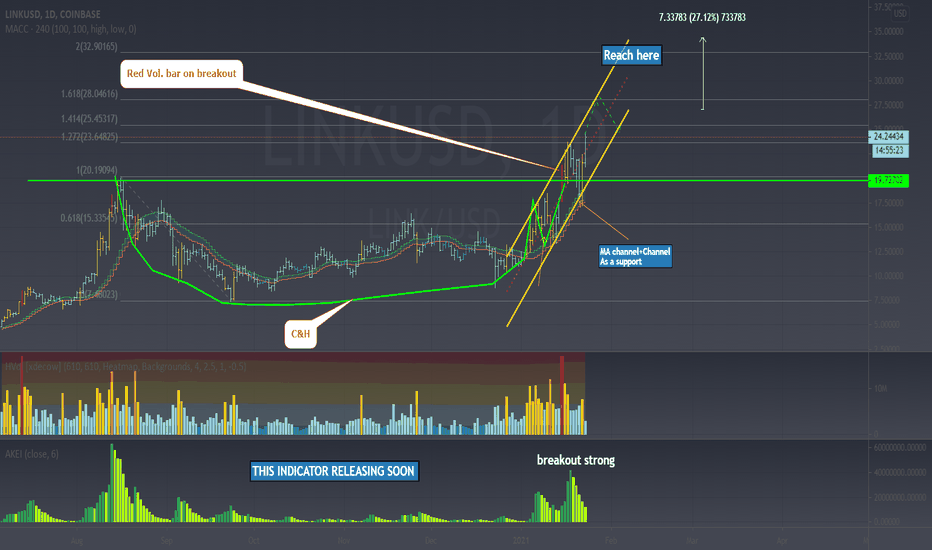Click the Feb label on time axis
The height and width of the screenshot is (550, 932).
[x=611, y=540]
